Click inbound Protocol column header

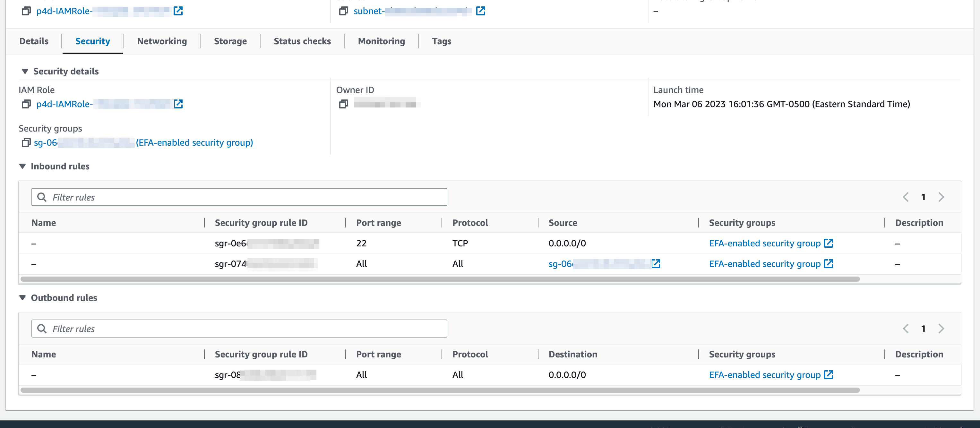(470, 223)
